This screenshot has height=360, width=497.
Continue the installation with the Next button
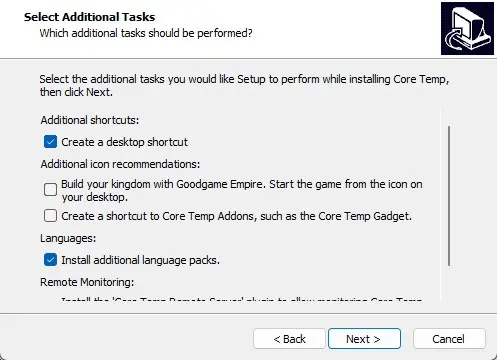(364, 339)
